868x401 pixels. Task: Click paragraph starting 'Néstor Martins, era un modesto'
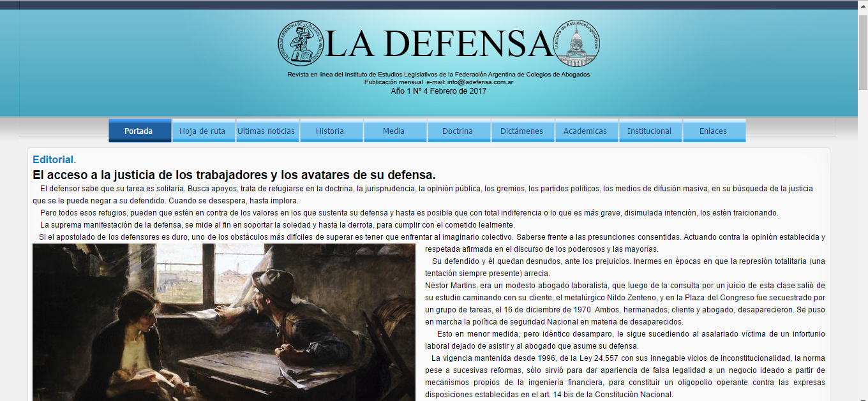pos(625,303)
